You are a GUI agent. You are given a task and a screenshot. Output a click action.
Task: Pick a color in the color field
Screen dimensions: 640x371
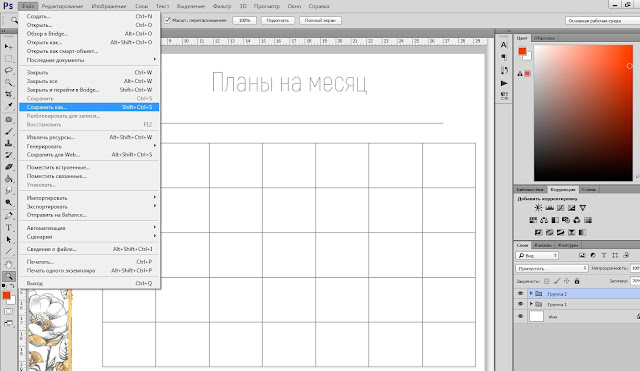tap(583, 113)
